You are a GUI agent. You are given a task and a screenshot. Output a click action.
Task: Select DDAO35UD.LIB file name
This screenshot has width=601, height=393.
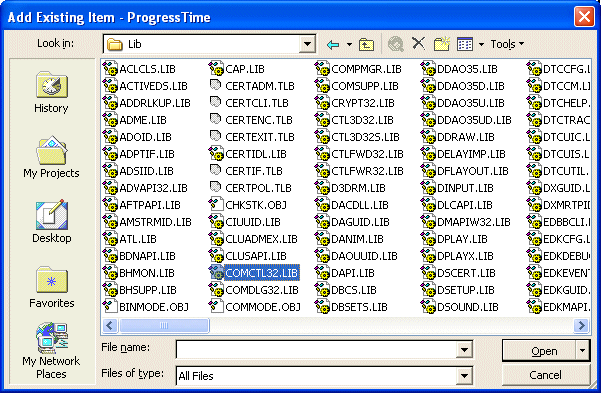[x=474, y=120]
